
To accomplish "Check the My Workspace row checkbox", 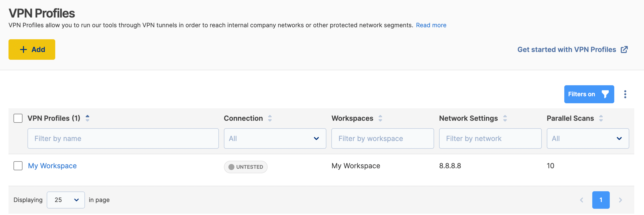I will 18,166.
